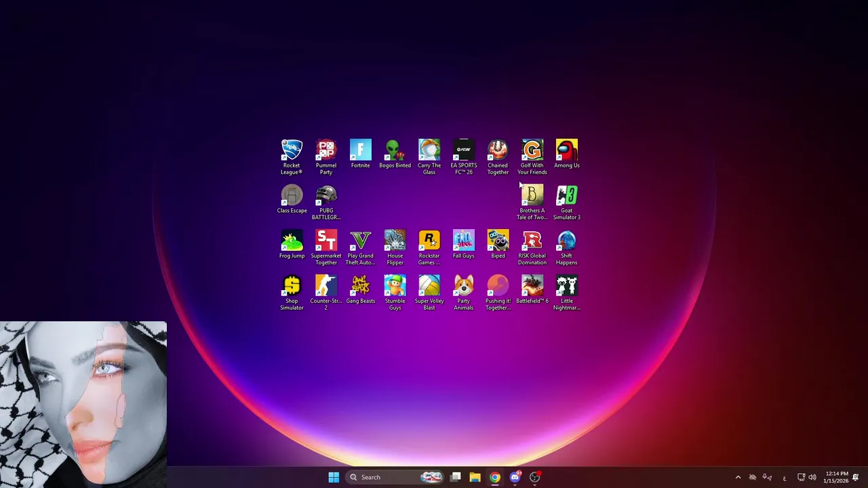Open the Biped desktop shortcut
Image resolution: width=868 pixels, height=488 pixels.
point(498,245)
